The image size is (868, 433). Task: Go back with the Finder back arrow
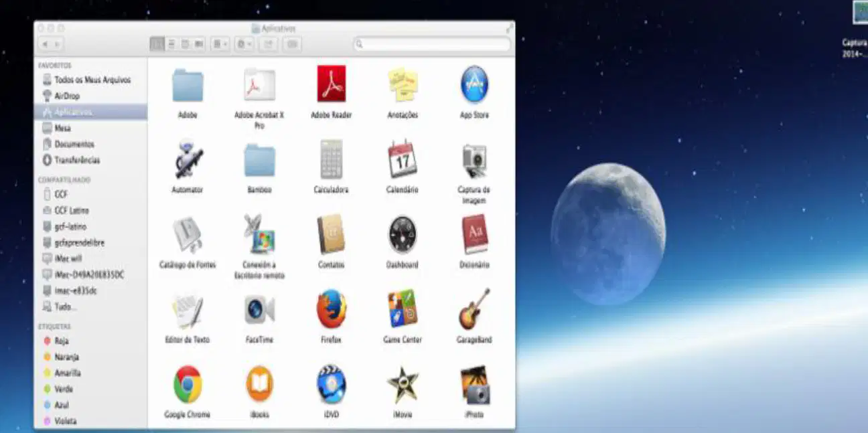pos(44,44)
